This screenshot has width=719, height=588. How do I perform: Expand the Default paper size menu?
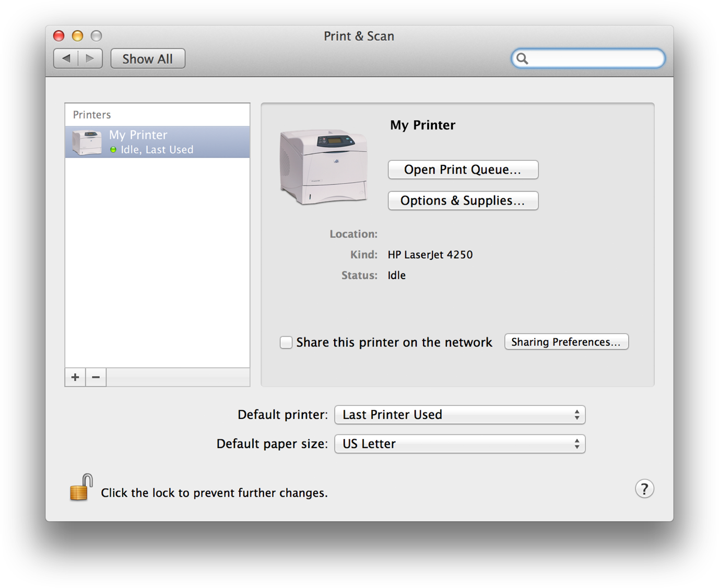459,444
